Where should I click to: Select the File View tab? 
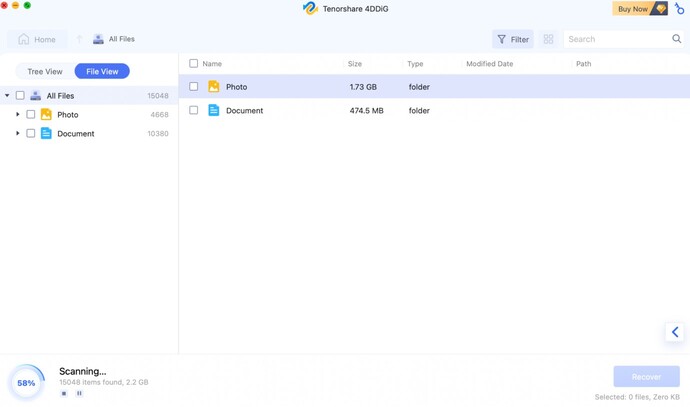click(x=102, y=71)
